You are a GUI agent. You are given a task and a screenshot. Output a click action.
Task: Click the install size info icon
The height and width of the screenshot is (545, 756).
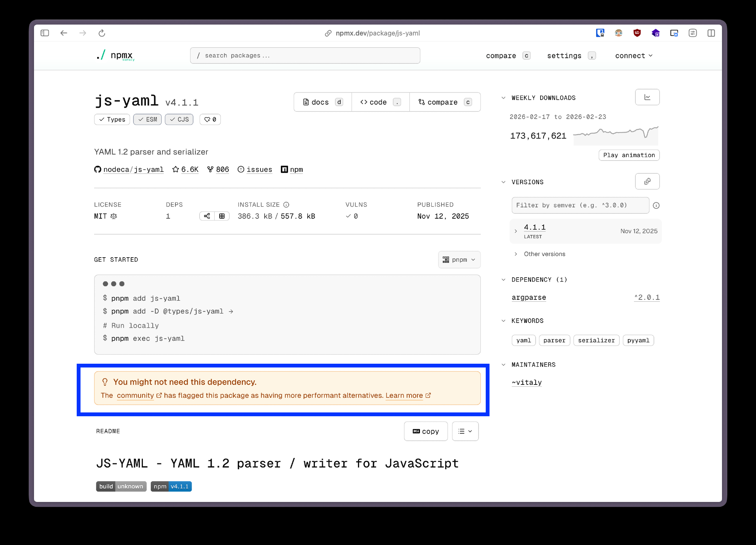click(286, 205)
